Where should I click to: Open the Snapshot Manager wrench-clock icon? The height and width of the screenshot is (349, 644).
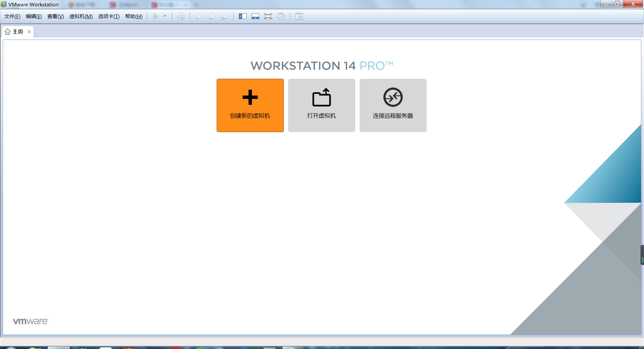[225, 16]
